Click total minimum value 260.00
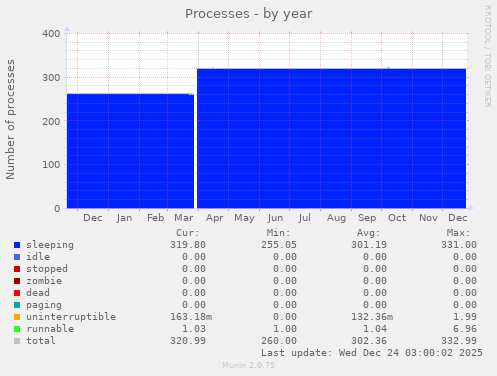This screenshot has height=376, width=497. (x=279, y=341)
